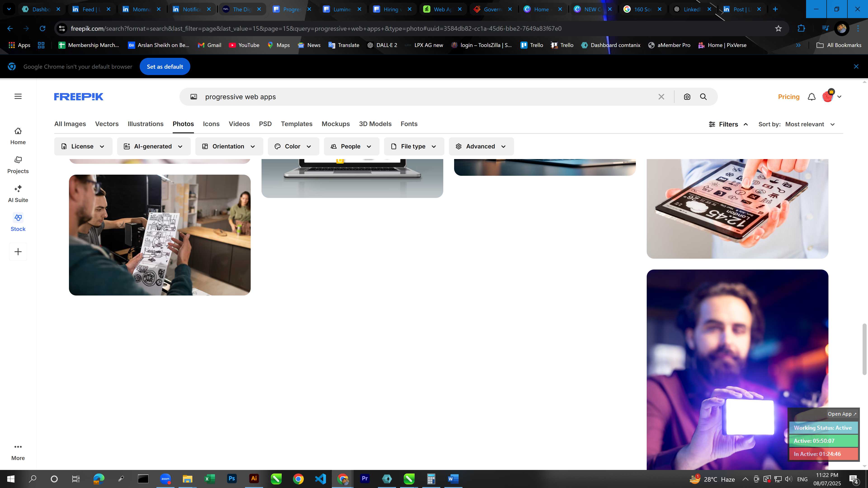View site information icon in address bar
Image resolution: width=868 pixels, height=488 pixels.
[x=62, y=28]
